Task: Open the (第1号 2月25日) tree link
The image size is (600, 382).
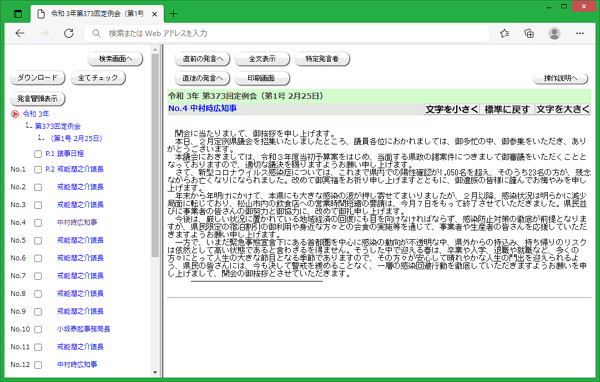Action: pos(76,138)
